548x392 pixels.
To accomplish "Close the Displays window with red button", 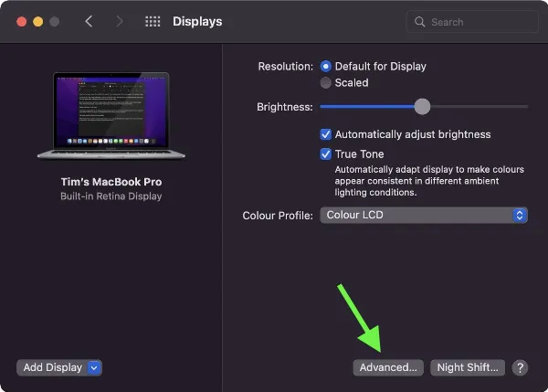I will coord(19,21).
